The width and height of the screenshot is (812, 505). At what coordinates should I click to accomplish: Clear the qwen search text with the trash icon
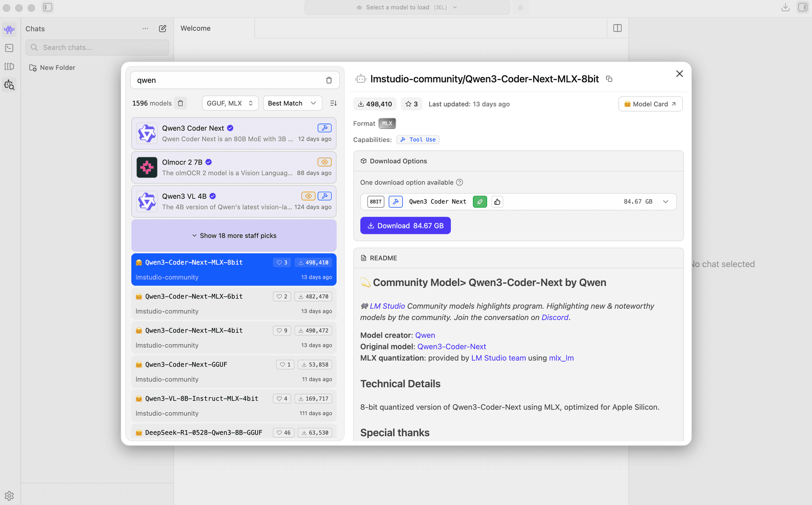[329, 80]
